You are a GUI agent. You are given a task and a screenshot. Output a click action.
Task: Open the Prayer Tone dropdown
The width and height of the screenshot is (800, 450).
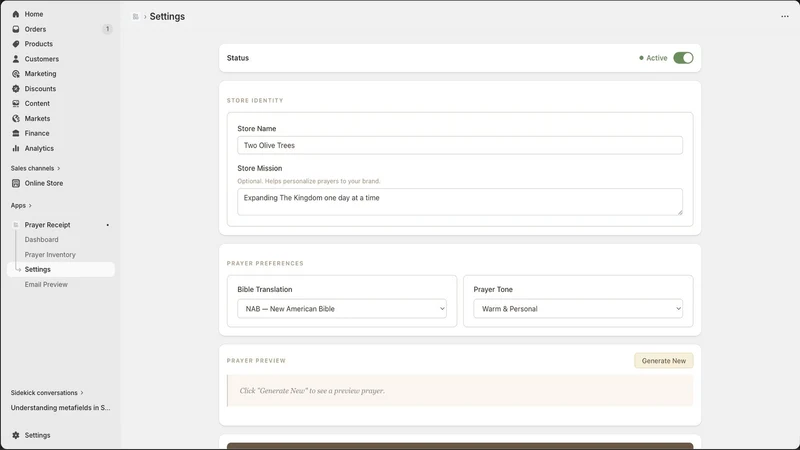tap(578, 309)
